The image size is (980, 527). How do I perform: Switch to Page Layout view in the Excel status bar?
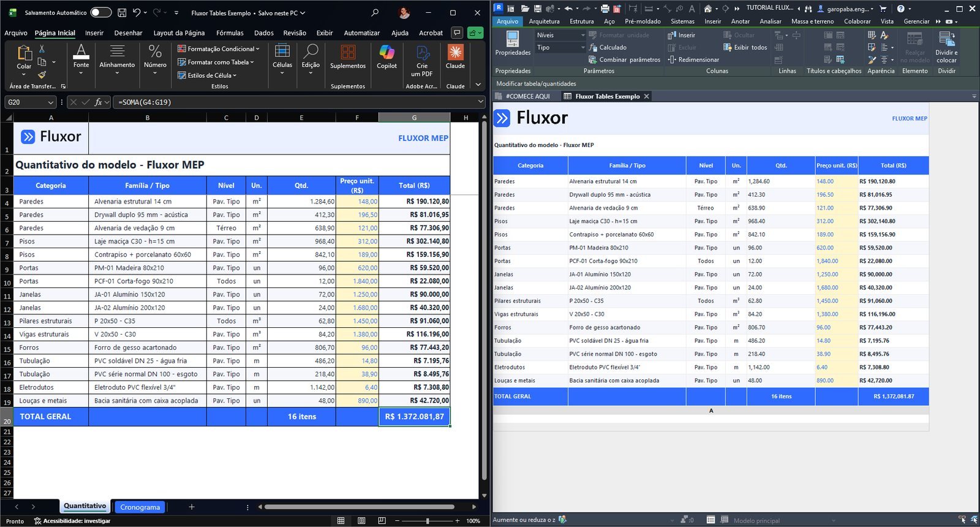pyautogui.click(x=361, y=521)
